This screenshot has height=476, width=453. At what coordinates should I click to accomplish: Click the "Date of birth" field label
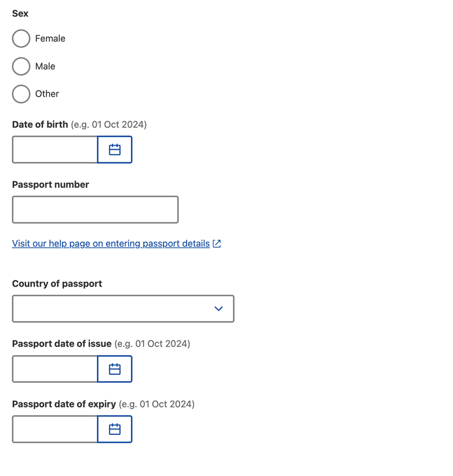click(40, 125)
